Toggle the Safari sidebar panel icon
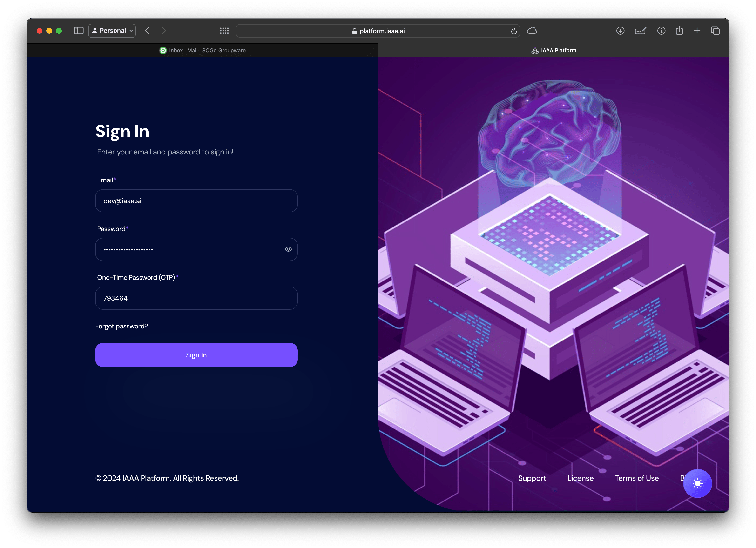This screenshot has height=548, width=756. (79, 31)
